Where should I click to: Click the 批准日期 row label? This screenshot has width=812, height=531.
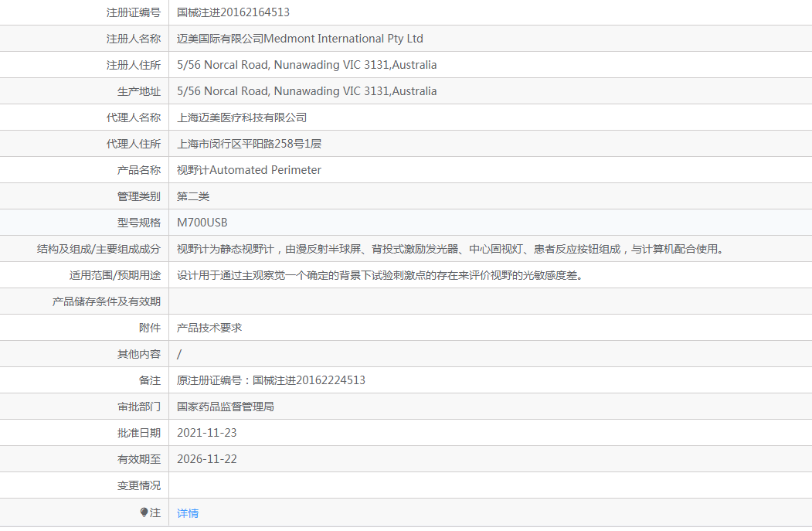139,433
